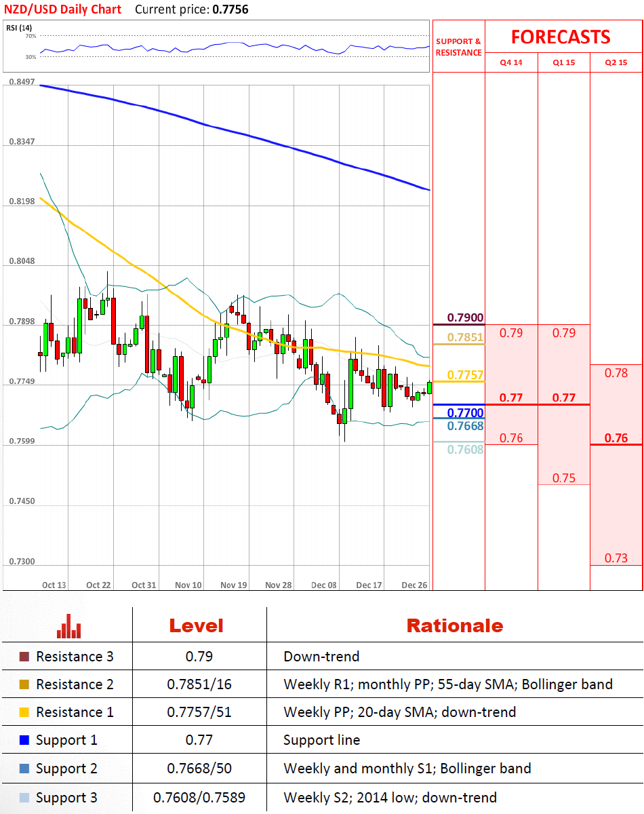Click the Q2 15 forecast value 0.78

616,373
